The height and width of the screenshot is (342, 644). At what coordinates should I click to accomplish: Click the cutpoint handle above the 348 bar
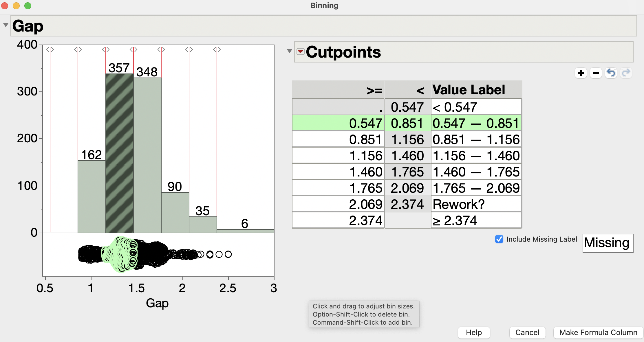[133, 49]
